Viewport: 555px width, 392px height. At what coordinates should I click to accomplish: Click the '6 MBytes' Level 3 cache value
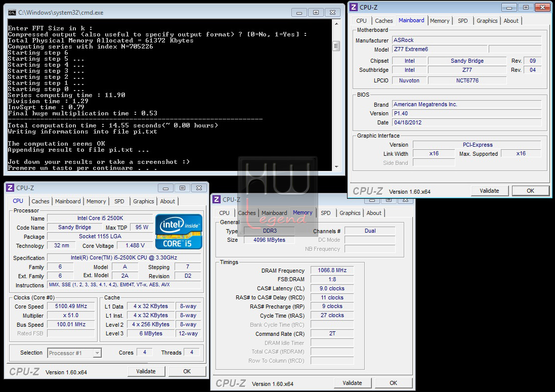pos(151,333)
